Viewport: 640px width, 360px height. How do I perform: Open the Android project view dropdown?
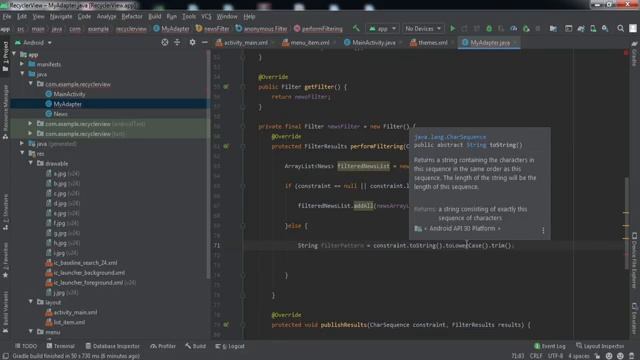pyautogui.click(x=33, y=42)
